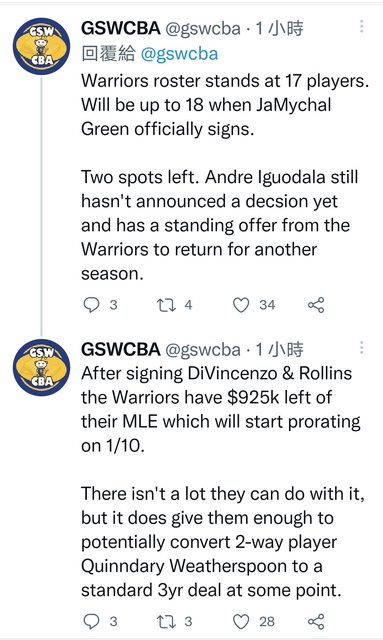This screenshot has width=383, height=640.
Task: Open the @gswcba reply-to mention link
Action: (x=179, y=54)
